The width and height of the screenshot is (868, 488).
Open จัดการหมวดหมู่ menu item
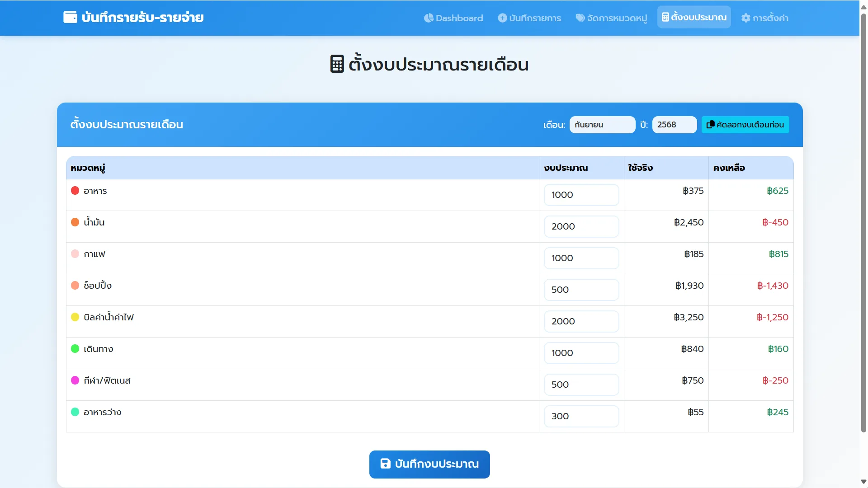[611, 18]
